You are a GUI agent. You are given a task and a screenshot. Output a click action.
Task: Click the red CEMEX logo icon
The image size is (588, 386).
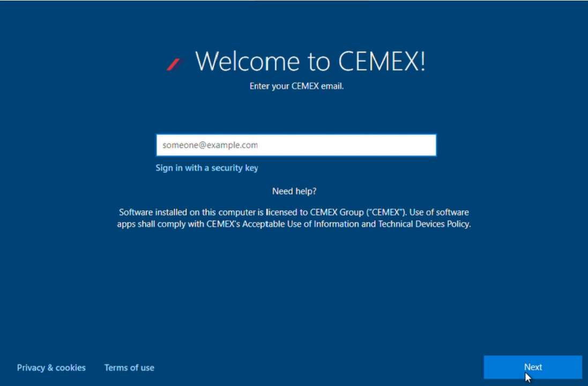[x=175, y=64]
